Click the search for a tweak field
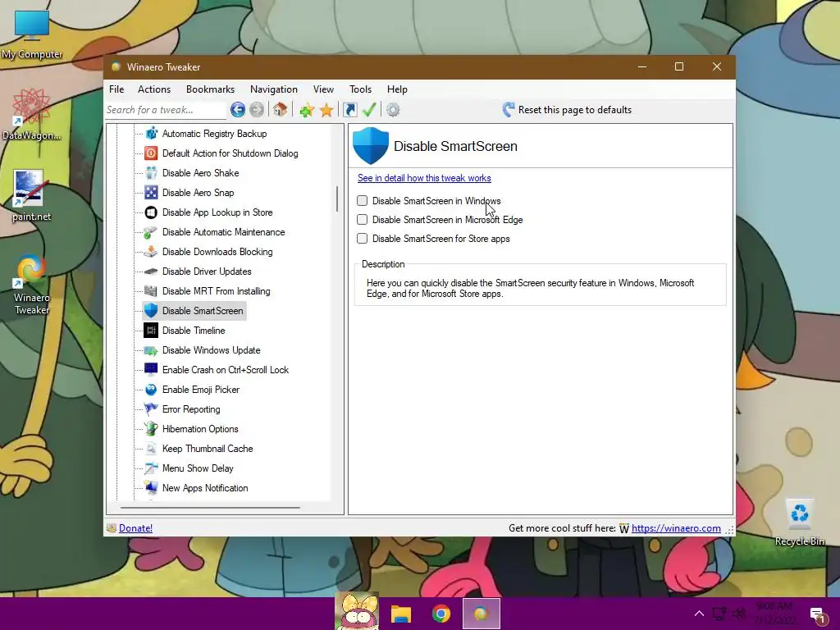 (166, 110)
